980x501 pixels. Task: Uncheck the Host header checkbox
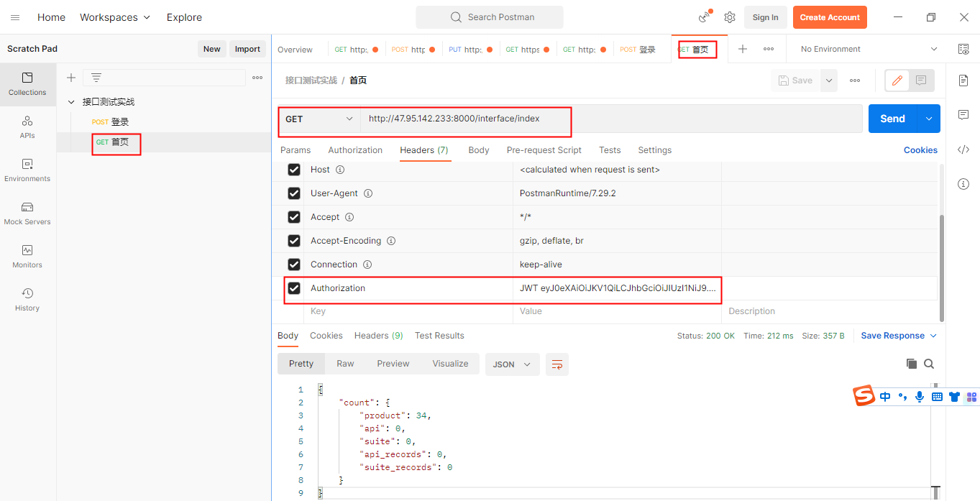tap(294, 170)
